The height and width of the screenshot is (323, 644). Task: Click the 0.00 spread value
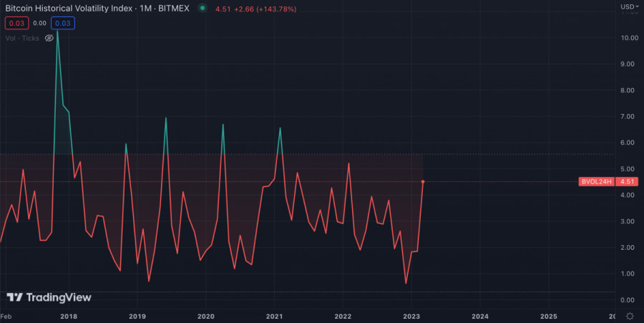(39, 23)
